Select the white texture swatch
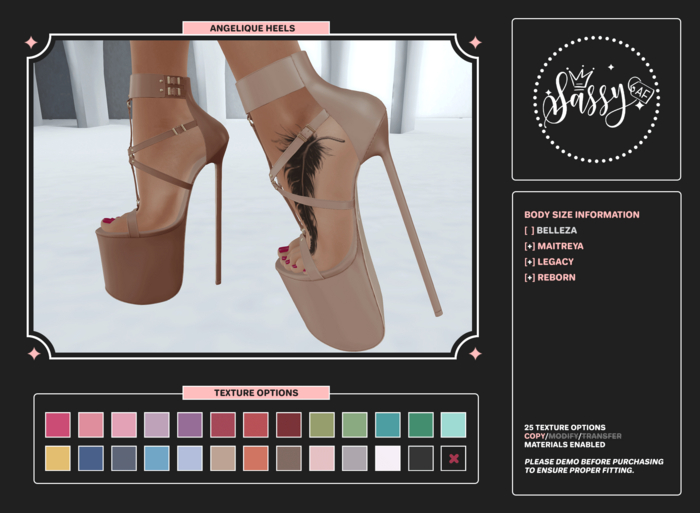This screenshot has height=513, width=700. click(x=388, y=458)
